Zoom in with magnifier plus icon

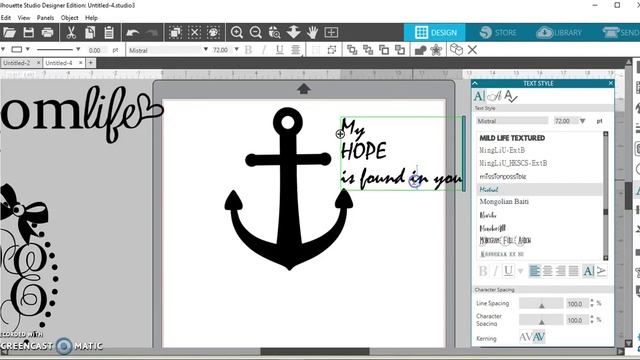(x=237, y=32)
